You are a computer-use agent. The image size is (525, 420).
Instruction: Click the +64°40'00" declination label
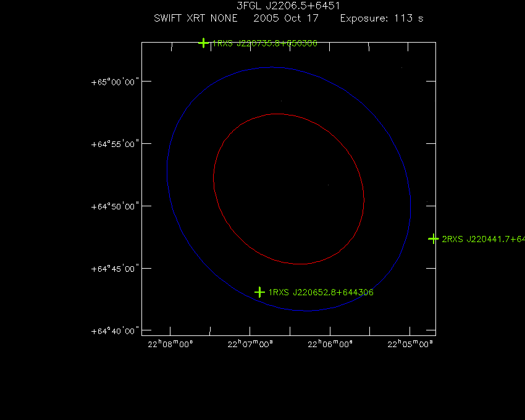point(115,331)
